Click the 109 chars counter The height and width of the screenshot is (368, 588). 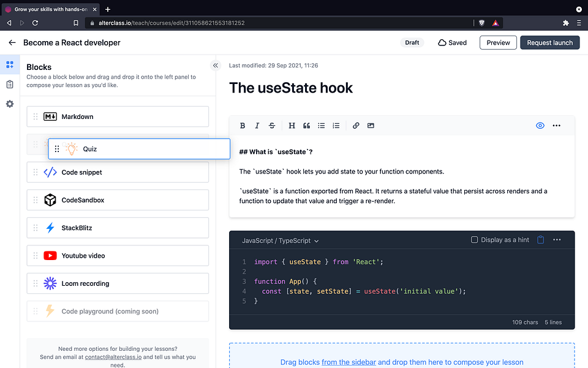525,322
